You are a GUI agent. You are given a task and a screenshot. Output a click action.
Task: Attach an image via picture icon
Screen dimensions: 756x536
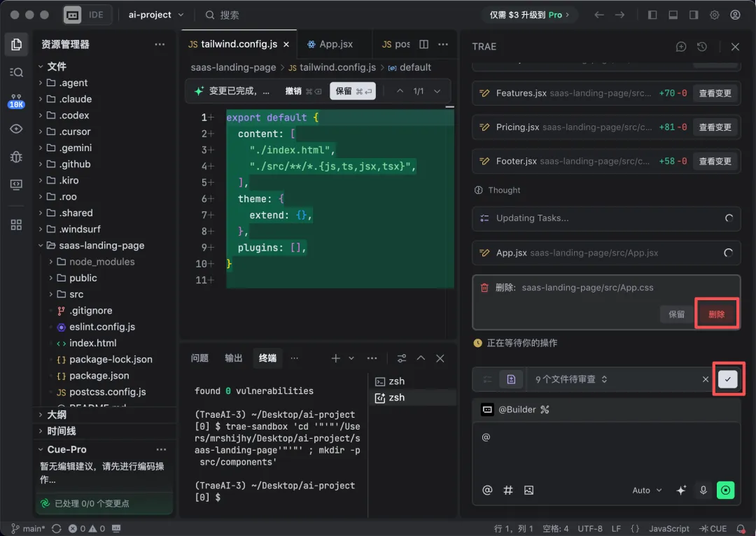click(529, 491)
